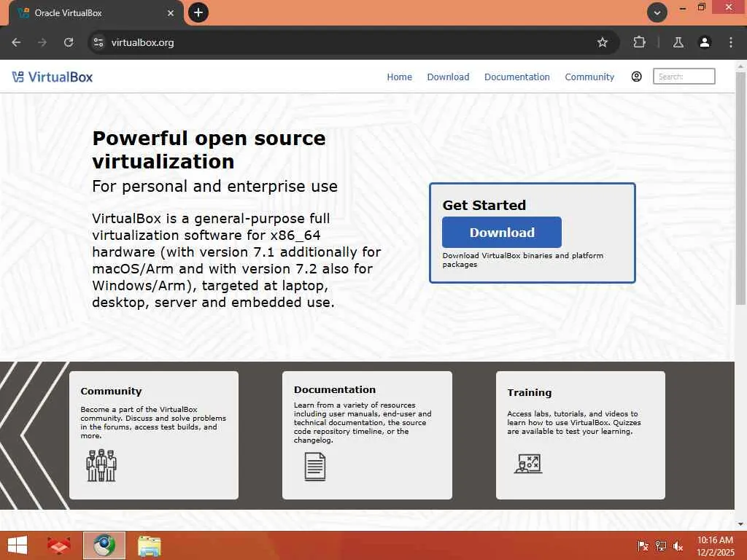Click the Community people icon
The height and width of the screenshot is (560, 747).
(101, 465)
